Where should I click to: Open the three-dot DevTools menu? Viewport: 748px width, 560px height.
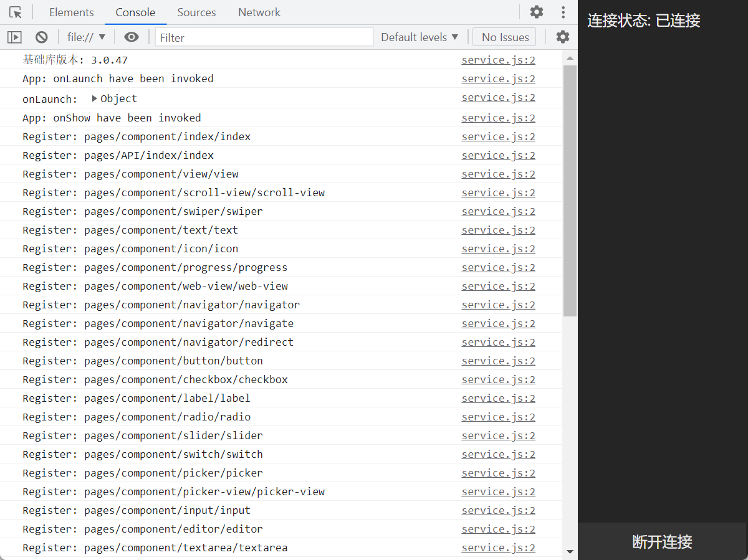[x=563, y=12]
